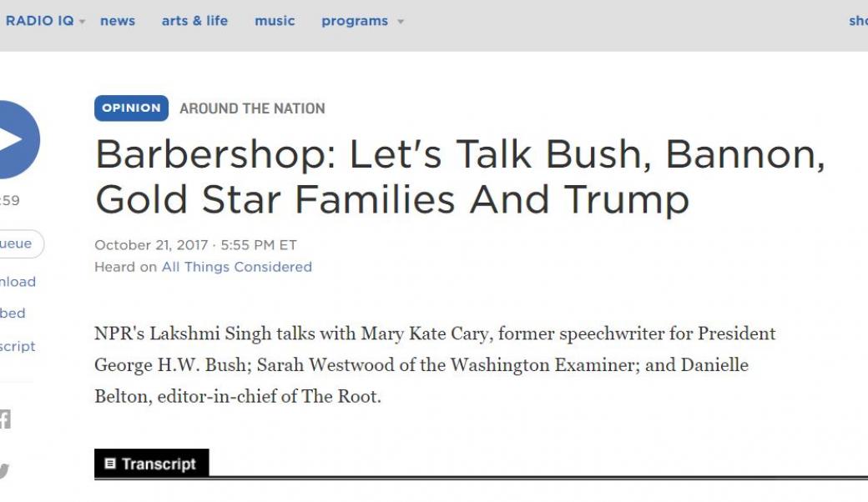868x502 pixels.
Task: Share the story on Facebook
Action: click(7, 420)
